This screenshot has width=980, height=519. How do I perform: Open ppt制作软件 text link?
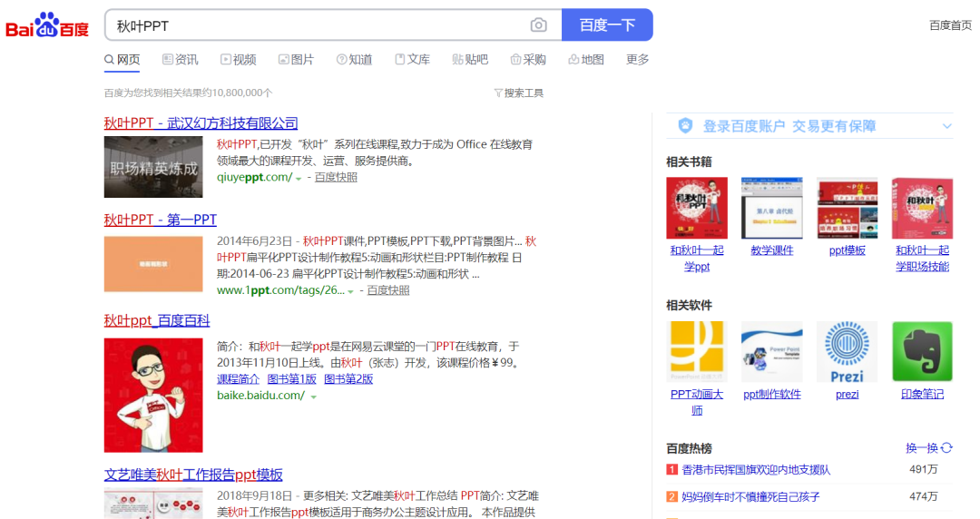[x=772, y=395]
